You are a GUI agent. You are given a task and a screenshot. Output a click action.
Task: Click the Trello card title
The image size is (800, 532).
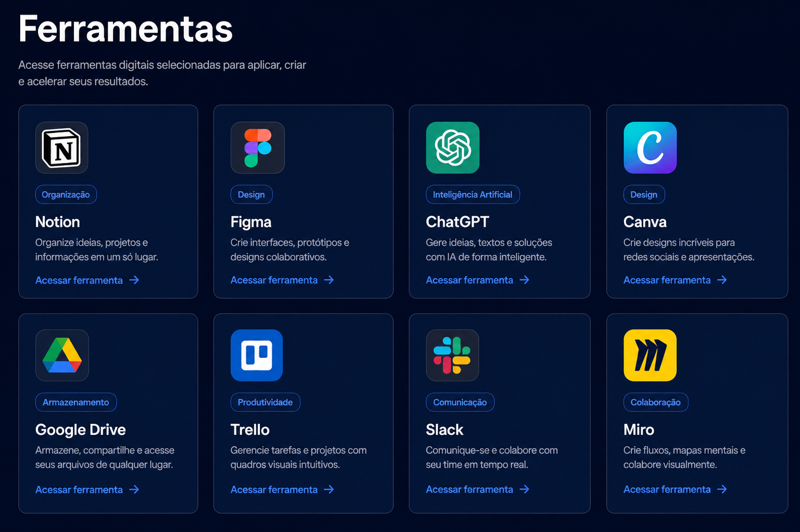(250, 430)
